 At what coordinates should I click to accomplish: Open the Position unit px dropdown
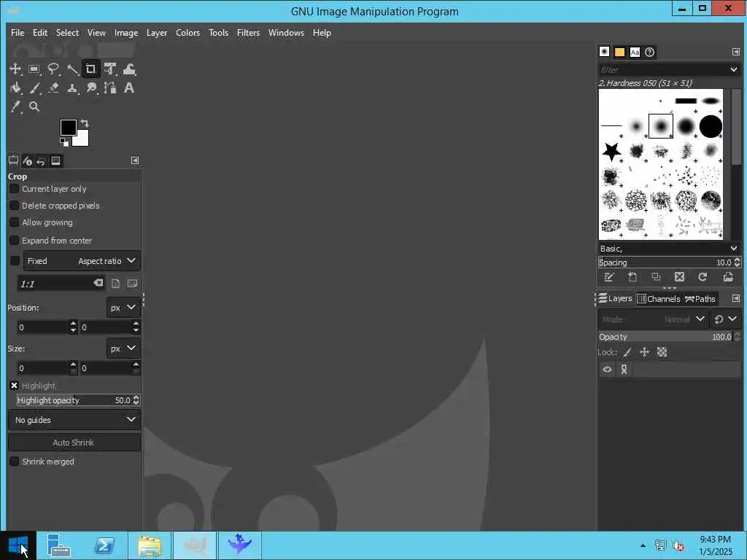(x=123, y=308)
